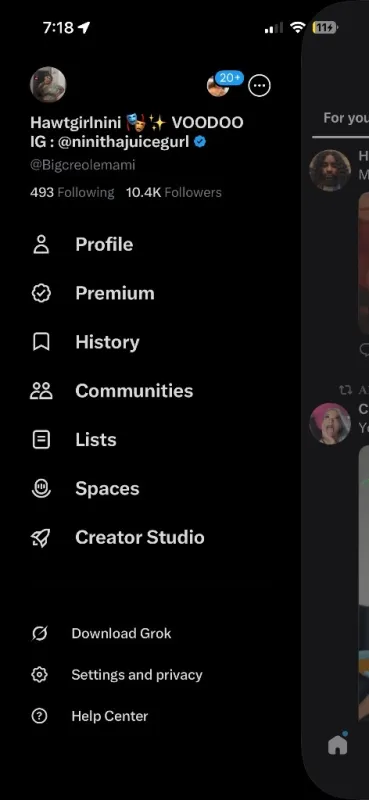Open the Spaces menu item
The image size is (369, 800).
85,488
